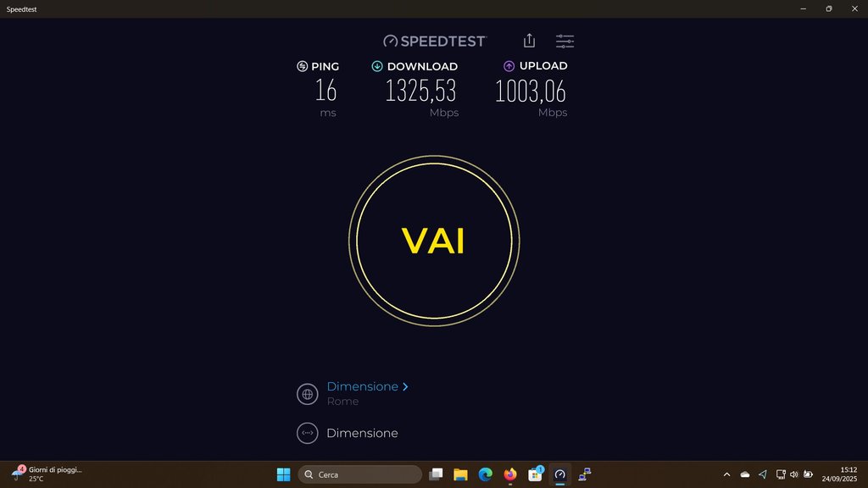Open Firefox from the taskbar
The width and height of the screenshot is (868, 488).
[x=509, y=474]
